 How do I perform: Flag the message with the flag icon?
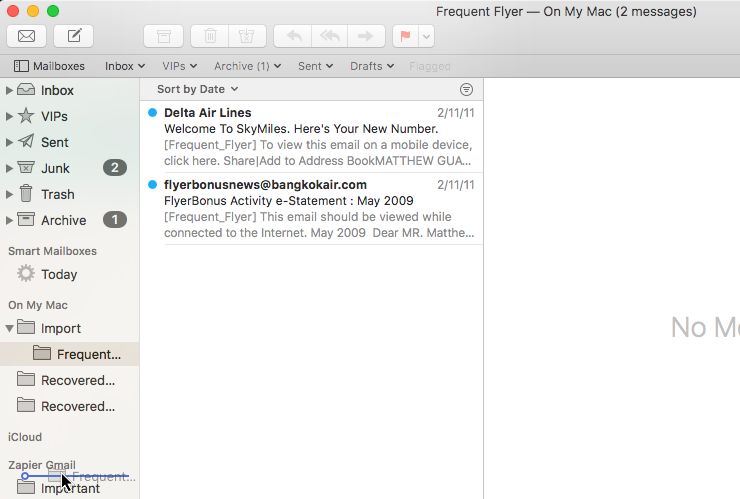coord(405,36)
